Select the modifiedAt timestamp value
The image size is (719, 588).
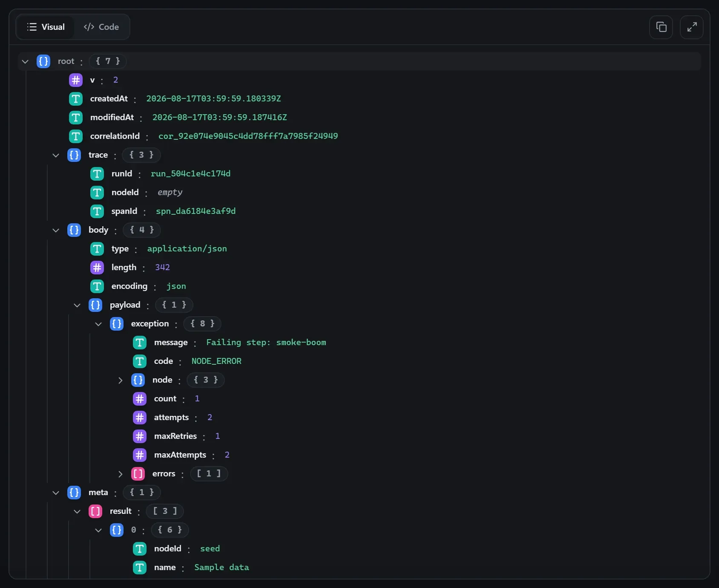[x=220, y=118]
